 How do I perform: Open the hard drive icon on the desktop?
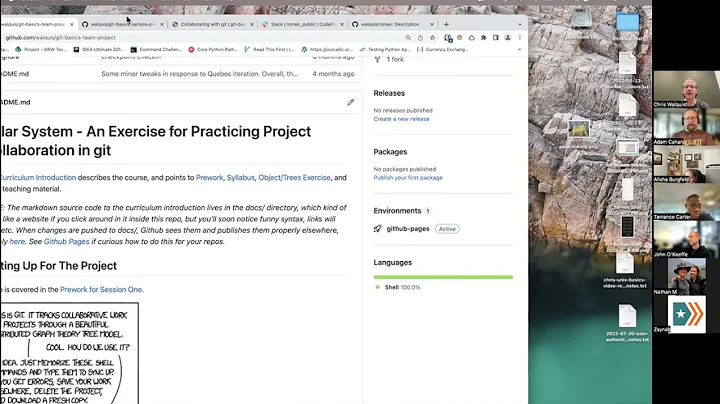(581, 21)
